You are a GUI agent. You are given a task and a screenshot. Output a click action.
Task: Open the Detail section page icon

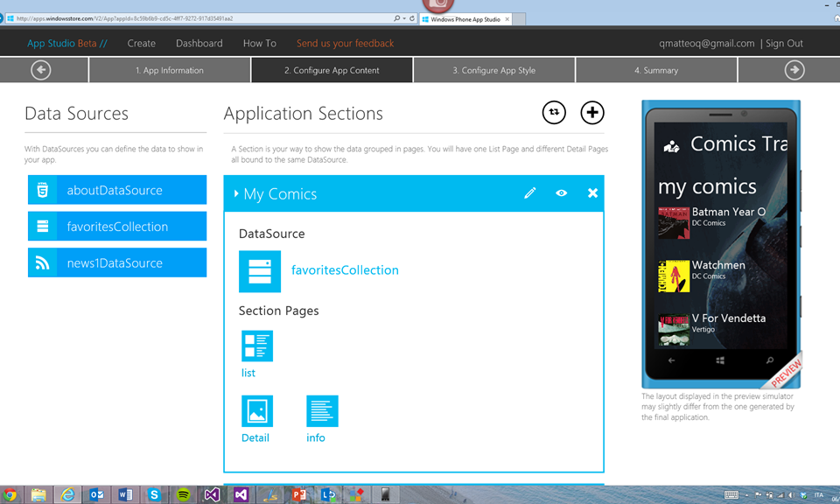pos(257,410)
